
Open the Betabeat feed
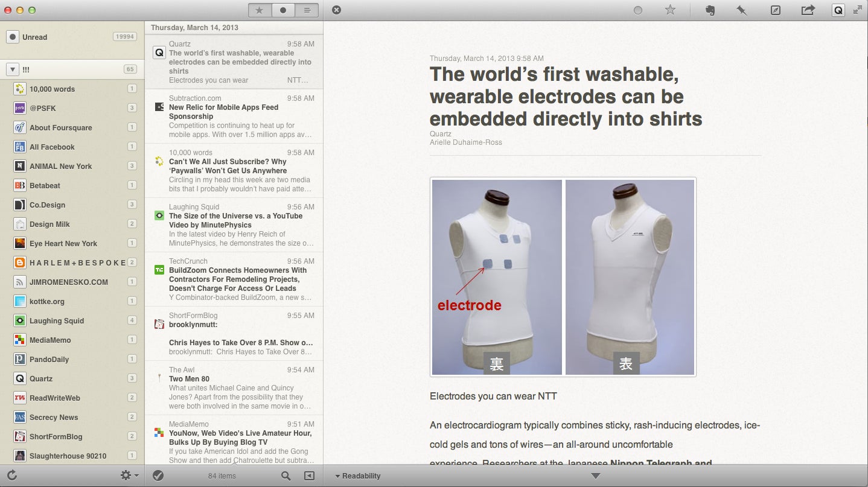point(72,185)
